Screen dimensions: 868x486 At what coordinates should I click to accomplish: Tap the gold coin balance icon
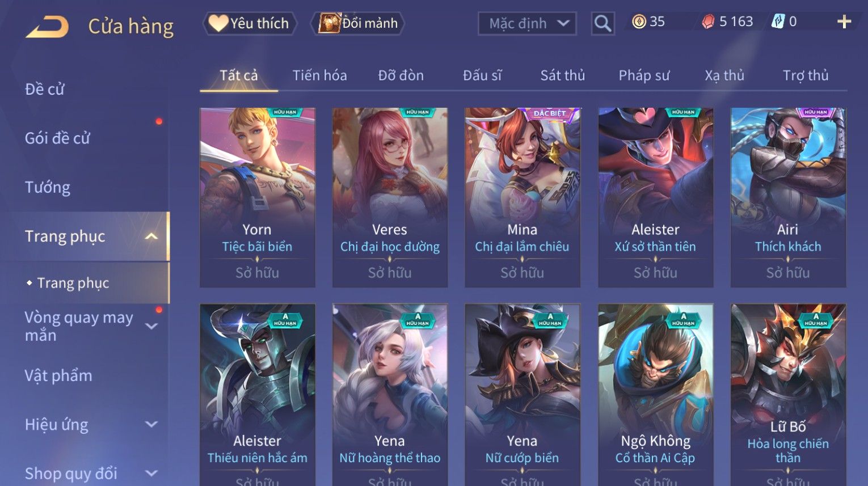[639, 22]
